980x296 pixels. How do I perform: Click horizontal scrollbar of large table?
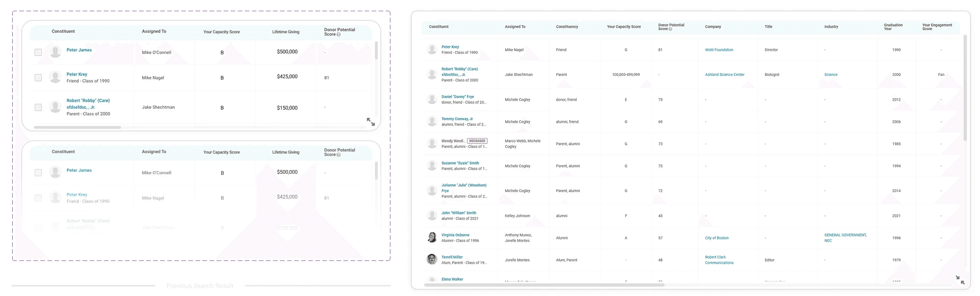[x=544, y=285]
